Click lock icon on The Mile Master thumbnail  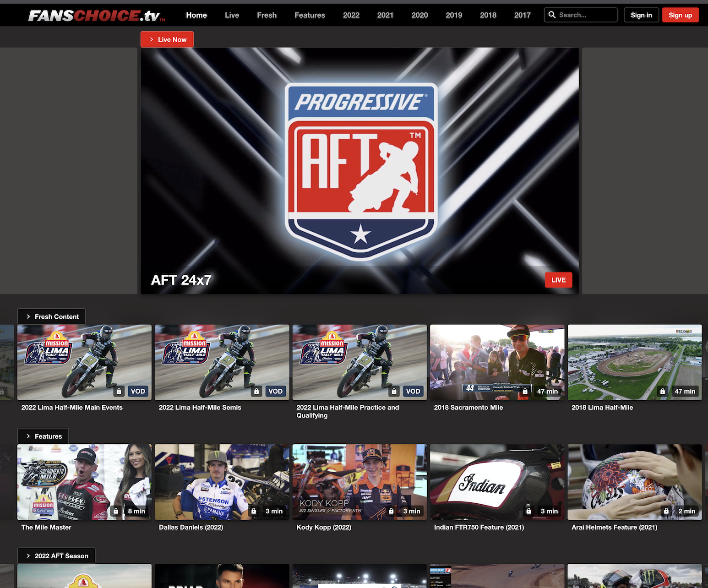coord(116,511)
